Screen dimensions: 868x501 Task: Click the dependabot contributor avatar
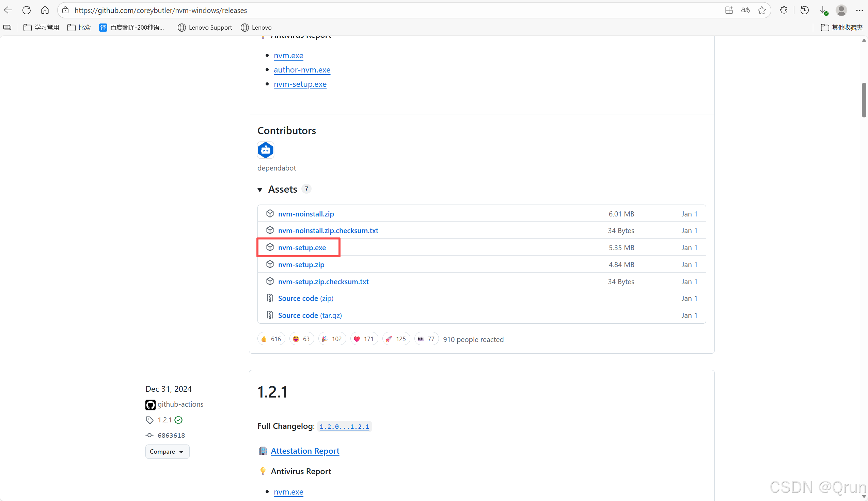pyautogui.click(x=265, y=150)
